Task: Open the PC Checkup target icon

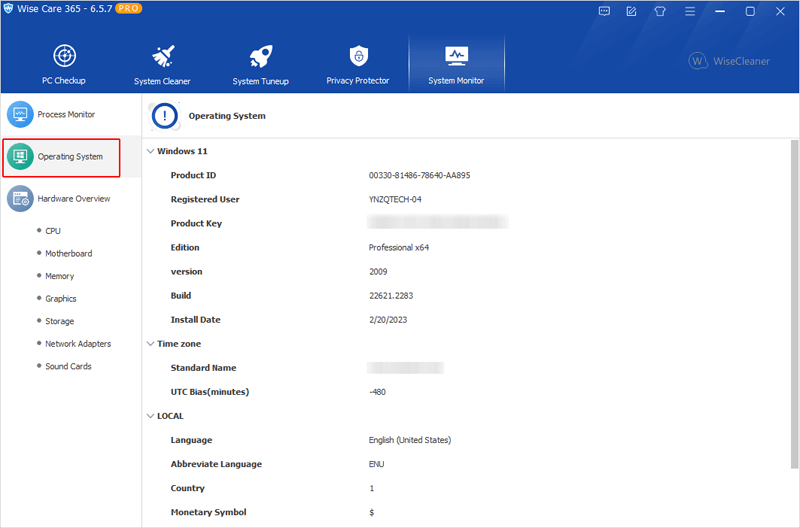Action: tap(64, 56)
